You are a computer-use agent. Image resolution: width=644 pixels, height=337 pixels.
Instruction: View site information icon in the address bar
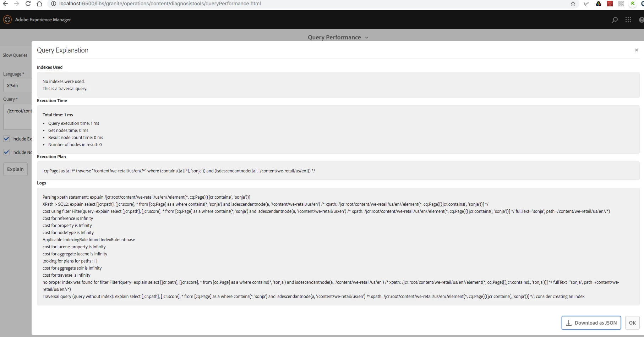[x=53, y=4]
